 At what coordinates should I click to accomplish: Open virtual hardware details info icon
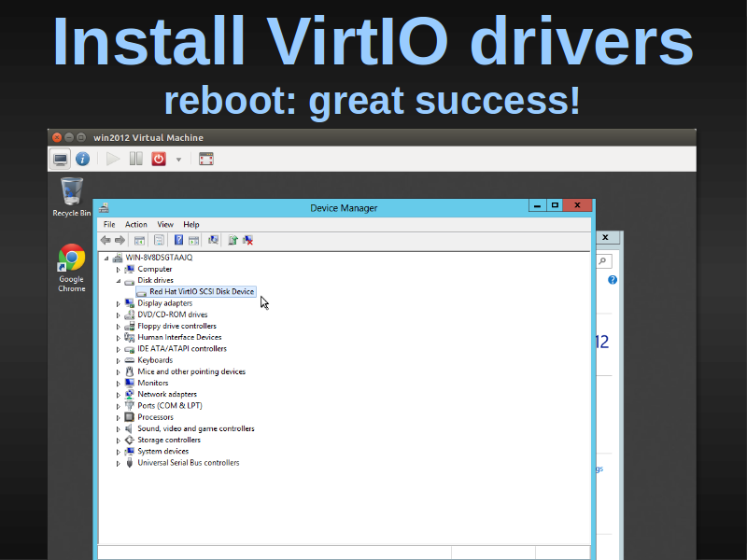[x=82, y=159]
